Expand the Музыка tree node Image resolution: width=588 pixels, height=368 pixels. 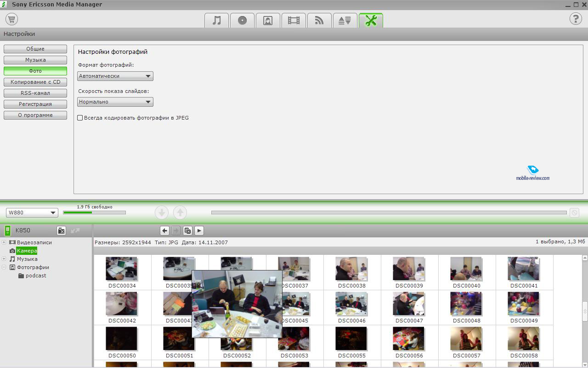[4, 259]
